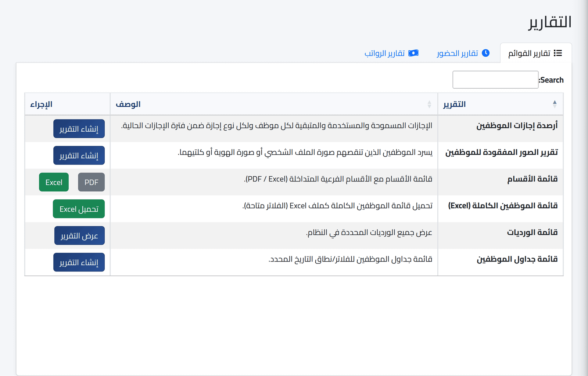The width and height of the screenshot is (588, 376).
Task: Generate report for قائمة جداول الموظفين
Action: (79, 262)
